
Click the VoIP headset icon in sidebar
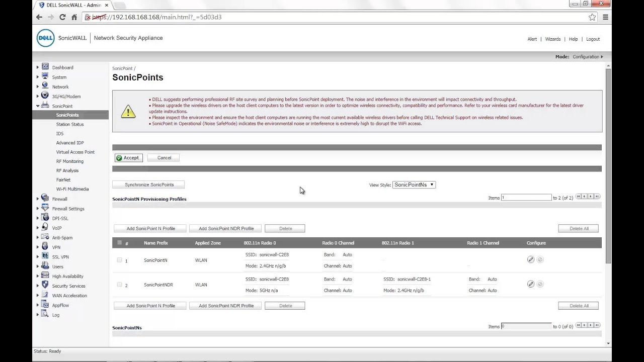point(45,227)
